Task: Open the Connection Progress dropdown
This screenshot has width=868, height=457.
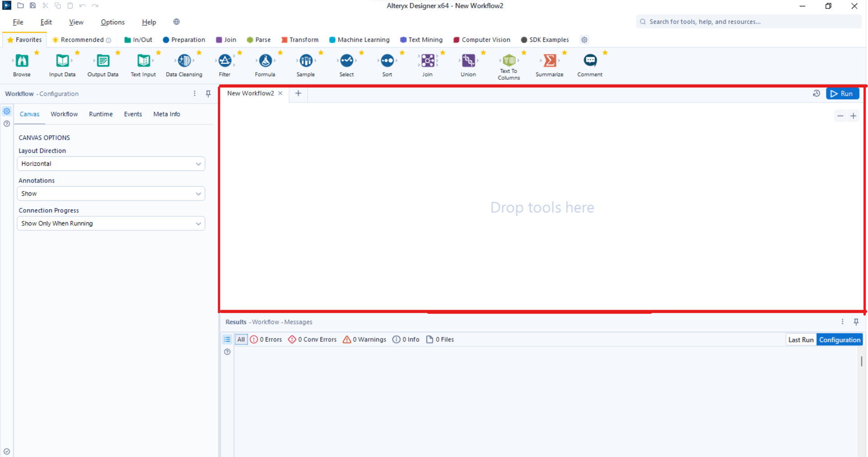Action: [x=111, y=224]
